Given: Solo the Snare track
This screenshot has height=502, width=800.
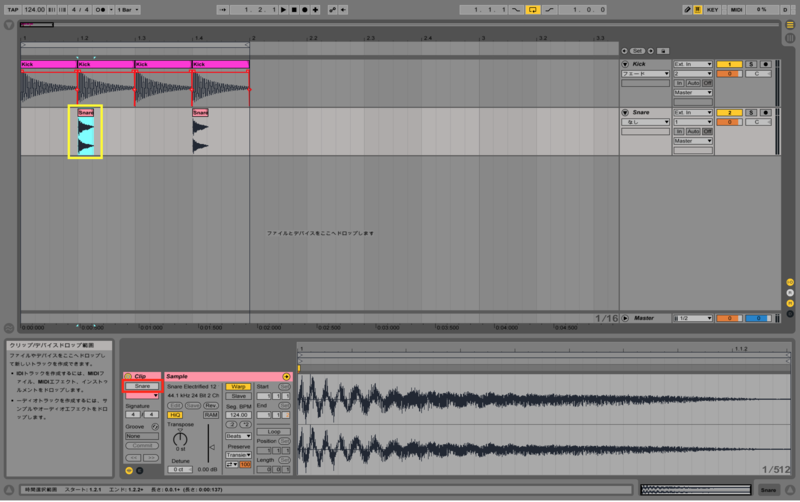Looking at the screenshot, I should [x=751, y=113].
